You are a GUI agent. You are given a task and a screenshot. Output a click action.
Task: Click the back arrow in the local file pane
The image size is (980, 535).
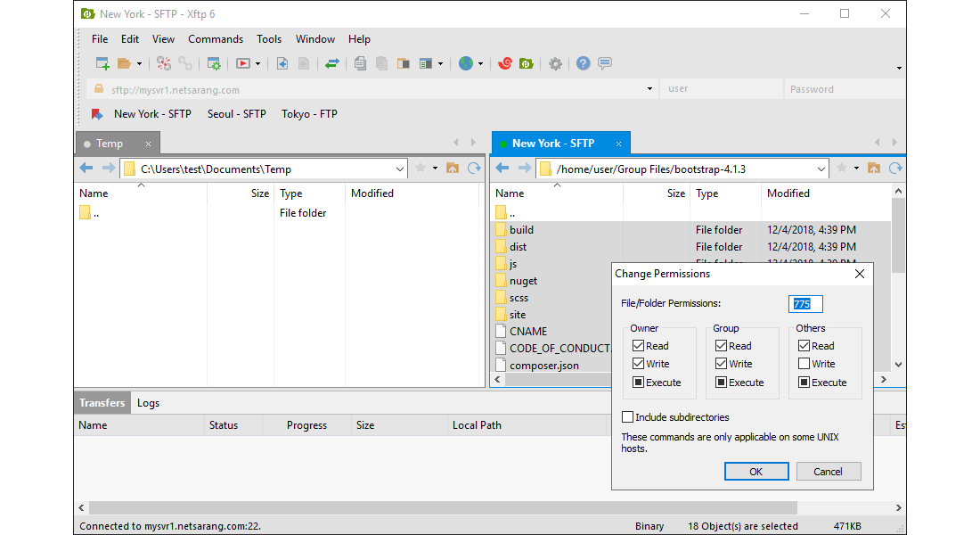click(85, 168)
